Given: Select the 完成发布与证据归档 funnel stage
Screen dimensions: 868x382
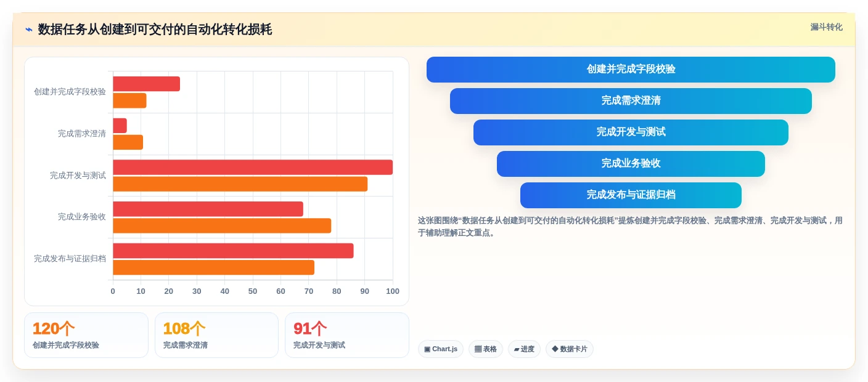Looking at the screenshot, I should [631, 195].
